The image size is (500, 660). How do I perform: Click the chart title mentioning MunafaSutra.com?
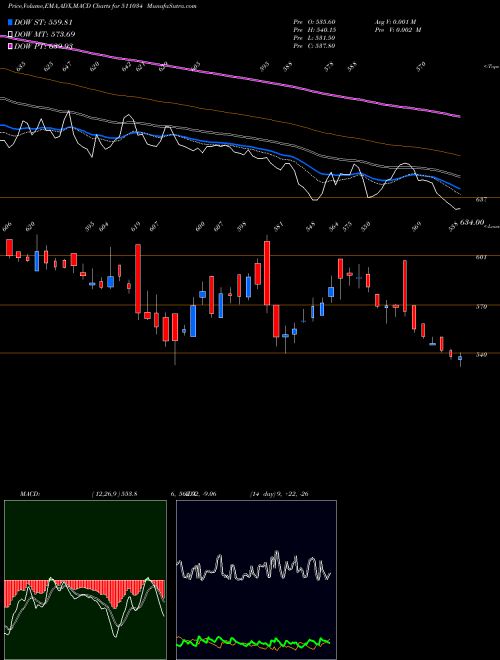(x=101, y=6)
